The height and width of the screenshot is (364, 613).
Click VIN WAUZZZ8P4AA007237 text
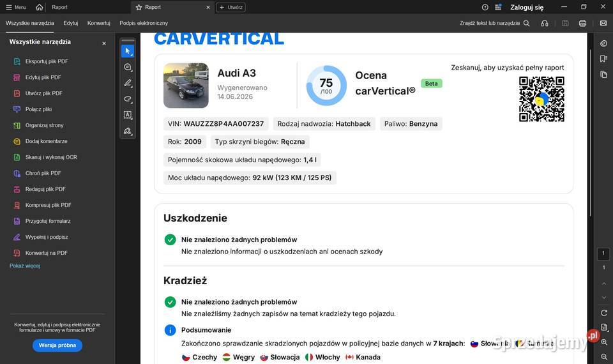(x=216, y=124)
